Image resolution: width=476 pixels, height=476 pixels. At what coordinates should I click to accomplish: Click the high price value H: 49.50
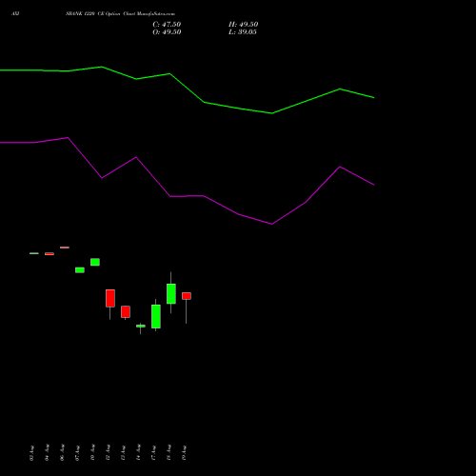[x=243, y=25]
